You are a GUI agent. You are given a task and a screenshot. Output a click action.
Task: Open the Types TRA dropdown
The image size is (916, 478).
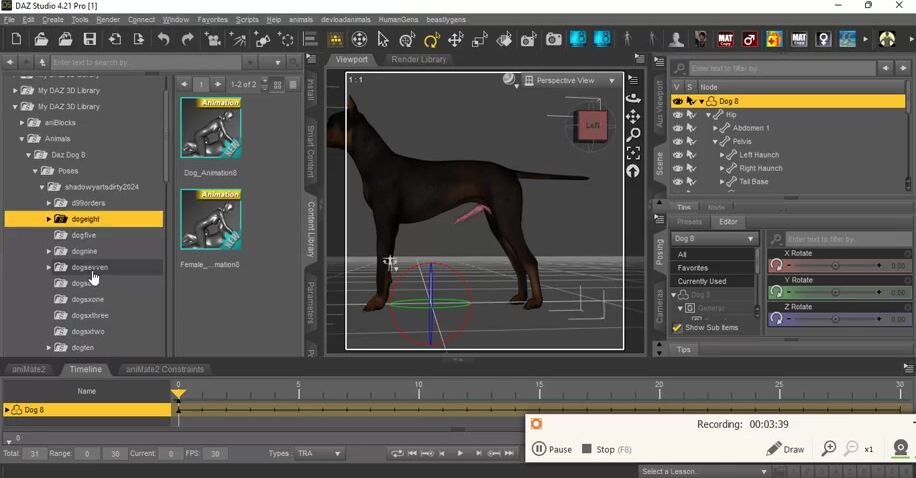[x=319, y=453]
